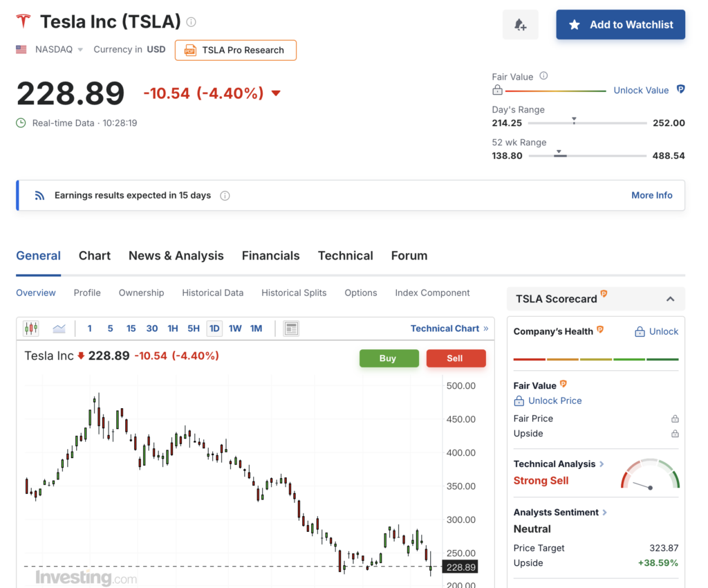Collapse the TSLA Scorecard panel
This screenshot has width=708, height=588.
click(671, 299)
